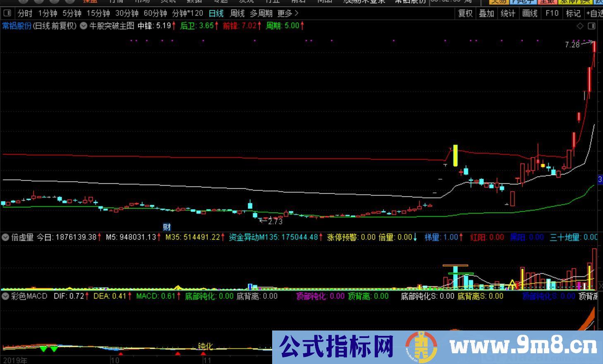Click the 梯量: 1.00 label
603x364 pixels.
[444, 237]
